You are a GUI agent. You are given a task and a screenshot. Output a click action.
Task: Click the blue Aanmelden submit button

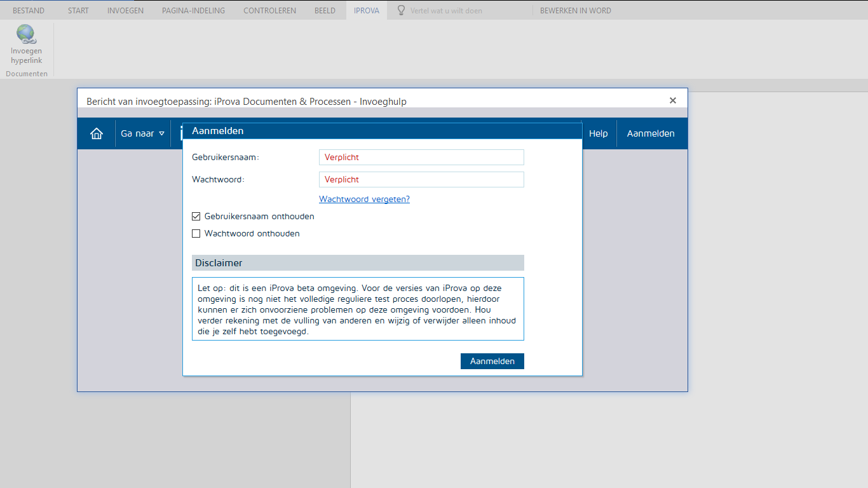click(492, 361)
